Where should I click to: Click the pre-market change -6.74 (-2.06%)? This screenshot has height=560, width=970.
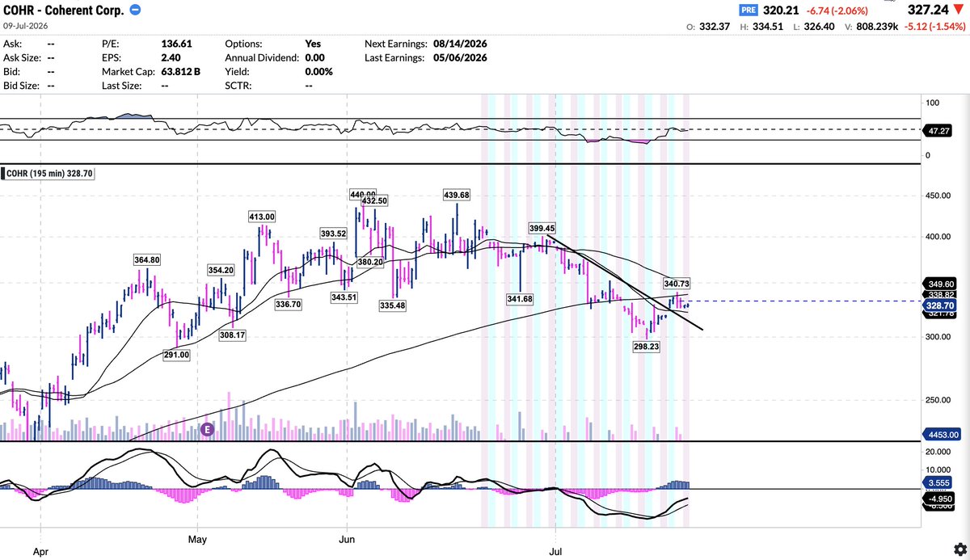[836, 11]
